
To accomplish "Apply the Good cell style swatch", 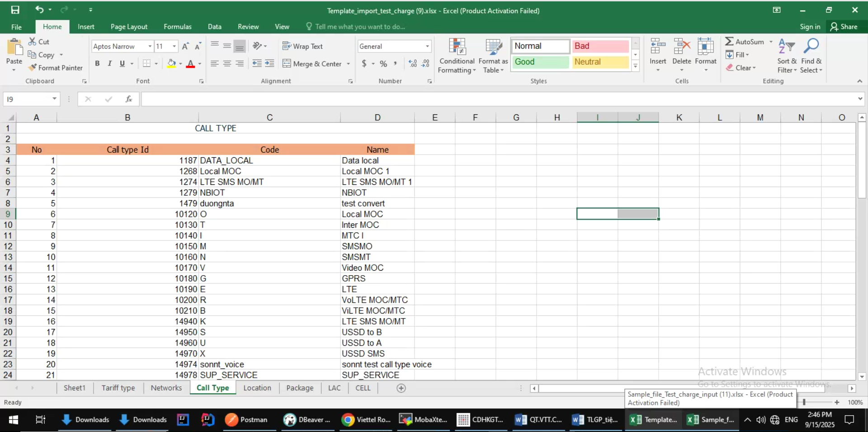I will click(540, 62).
